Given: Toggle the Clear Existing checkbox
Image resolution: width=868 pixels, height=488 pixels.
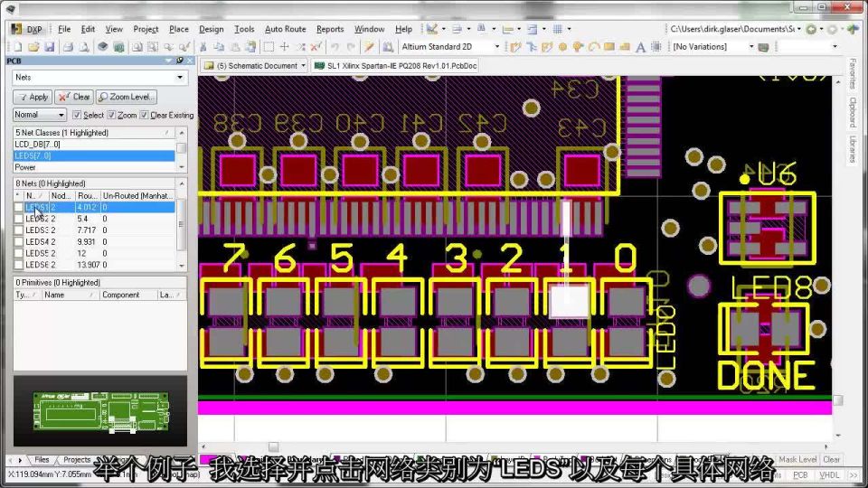Looking at the screenshot, I should (x=144, y=115).
